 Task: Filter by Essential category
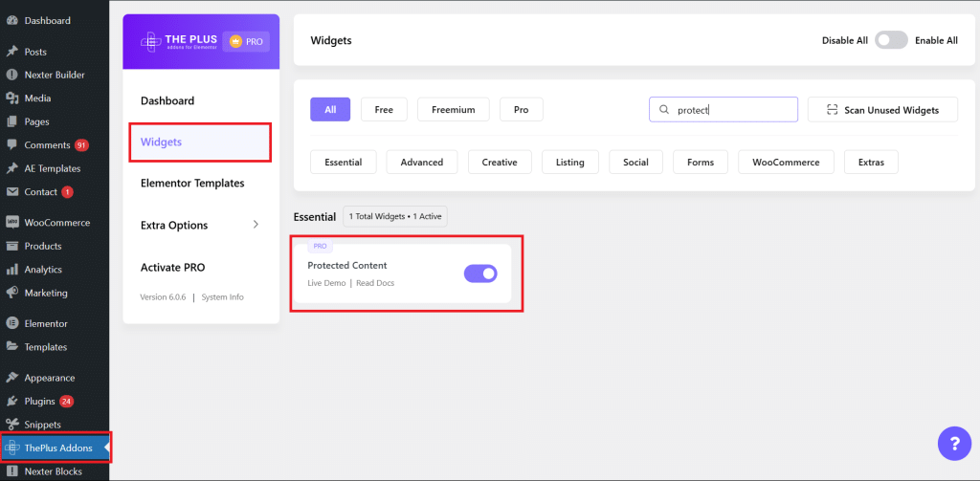344,162
